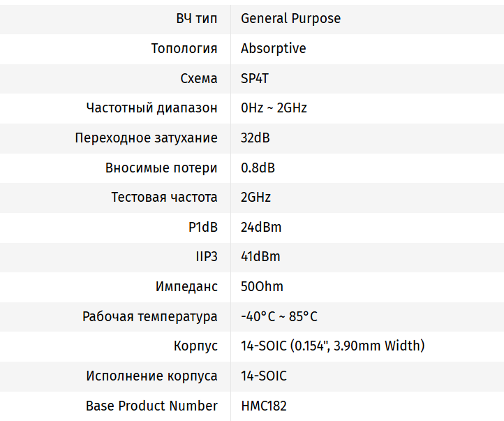This screenshot has height=421, width=504.
Task: Click the 'Тестовая частота' label
Action: click(x=164, y=198)
